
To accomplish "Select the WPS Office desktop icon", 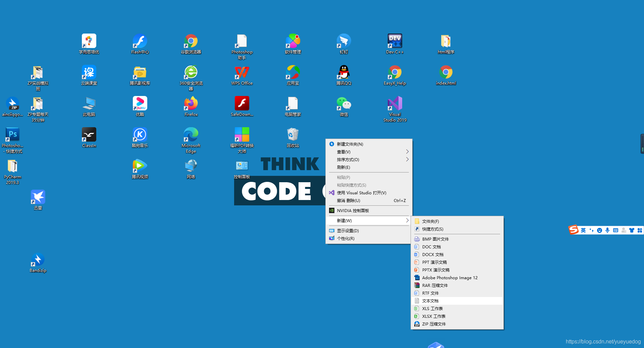I will (242, 75).
